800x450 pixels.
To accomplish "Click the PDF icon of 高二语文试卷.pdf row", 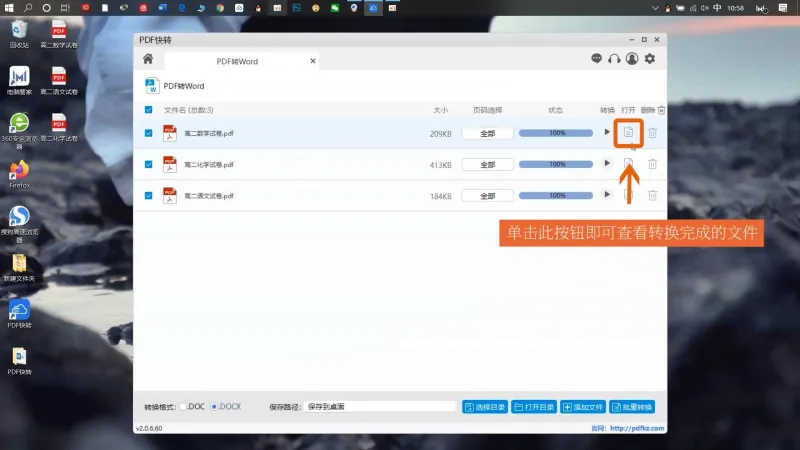I will click(169, 195).
